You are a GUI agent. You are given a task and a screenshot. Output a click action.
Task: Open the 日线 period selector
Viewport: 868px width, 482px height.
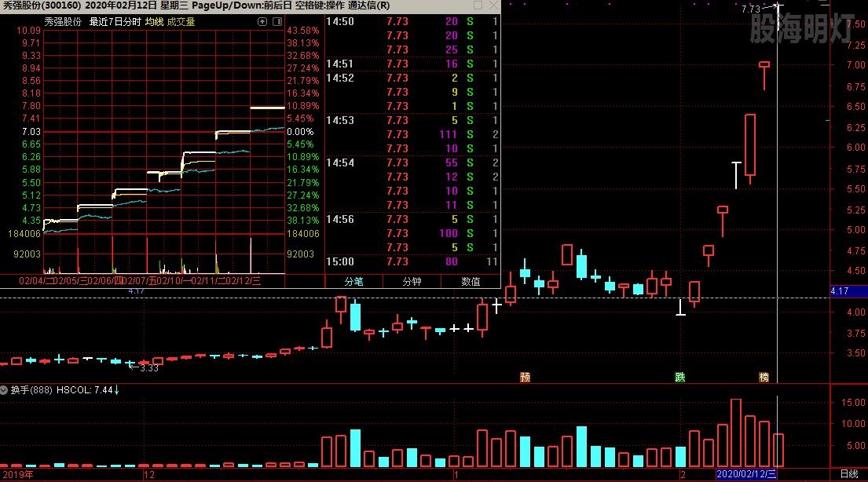click(x=849, y=474)
